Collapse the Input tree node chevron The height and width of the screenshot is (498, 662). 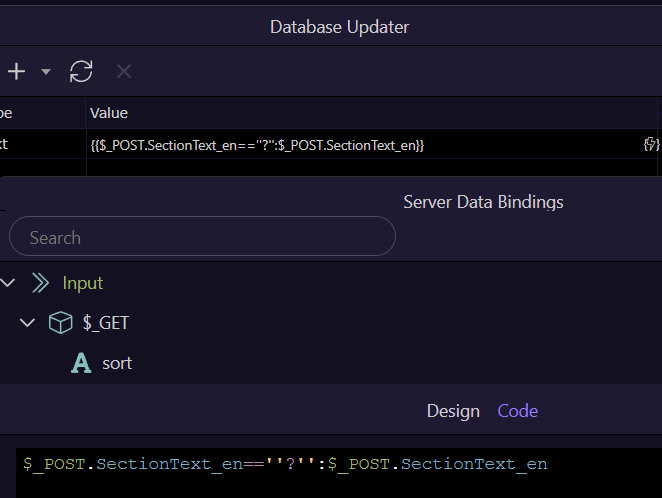(8, 283)
